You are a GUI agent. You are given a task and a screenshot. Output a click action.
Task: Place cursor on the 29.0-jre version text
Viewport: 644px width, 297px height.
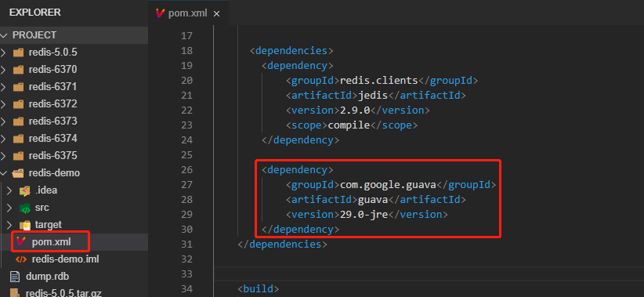(x=364, y=215)
